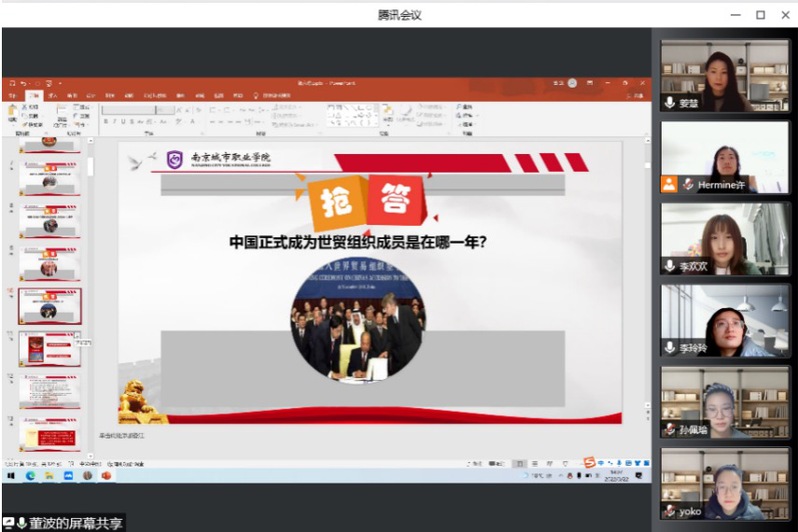Screen dimensions: 798x532
Task: Click the microphone icon next to 董波的屏幕共享
Action: click(x=21, y=523)
